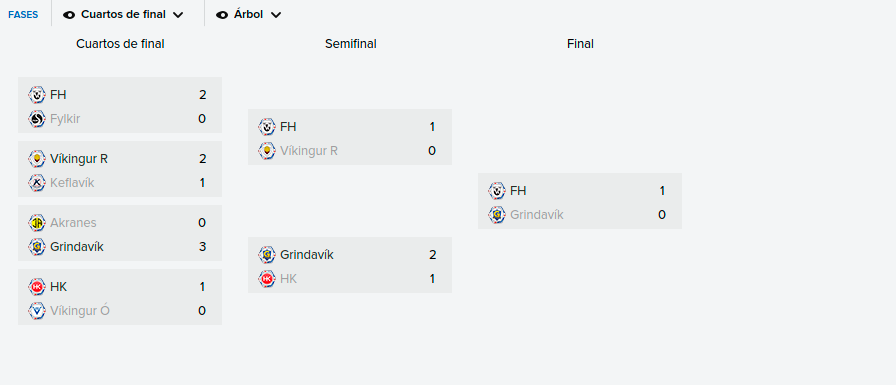Click the HK badge in the semifinal
The image size is (896, 385).
pos(267,279)
